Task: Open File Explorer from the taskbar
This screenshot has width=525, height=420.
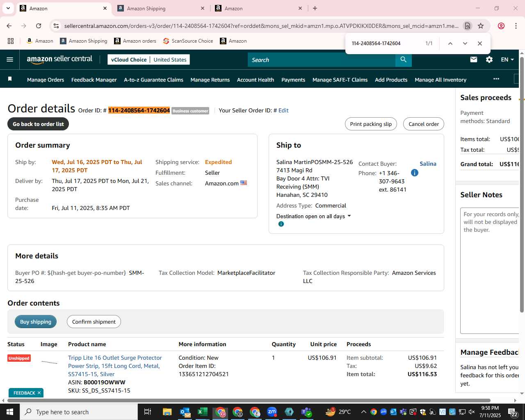Action: (167, 412)
